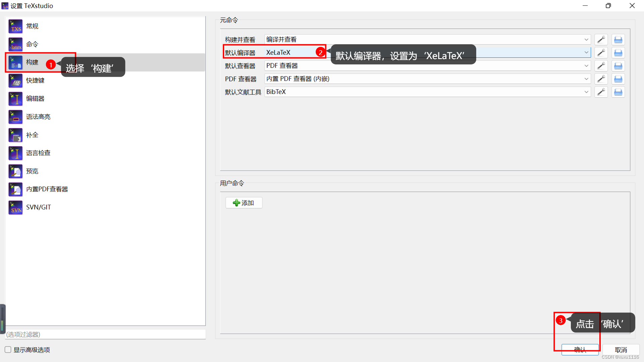This screenshot has height=362, width=644.
Task: Open the 编辑器 category icon
Action: [15, 99]
